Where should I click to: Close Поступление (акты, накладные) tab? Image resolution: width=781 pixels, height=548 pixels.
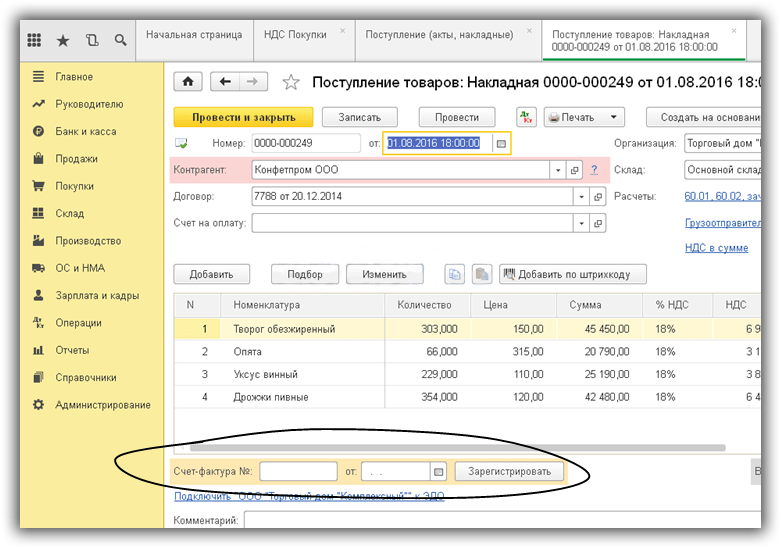coord(529,31)
